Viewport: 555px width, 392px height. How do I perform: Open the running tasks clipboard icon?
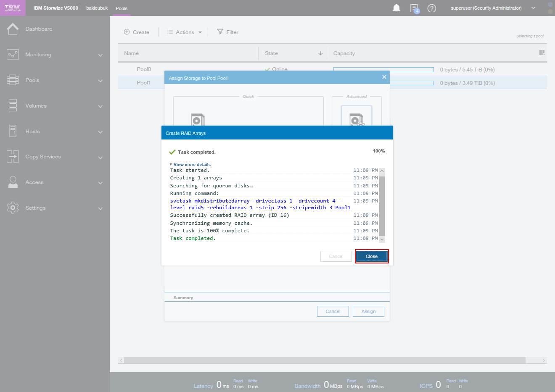tap(415, 8)
